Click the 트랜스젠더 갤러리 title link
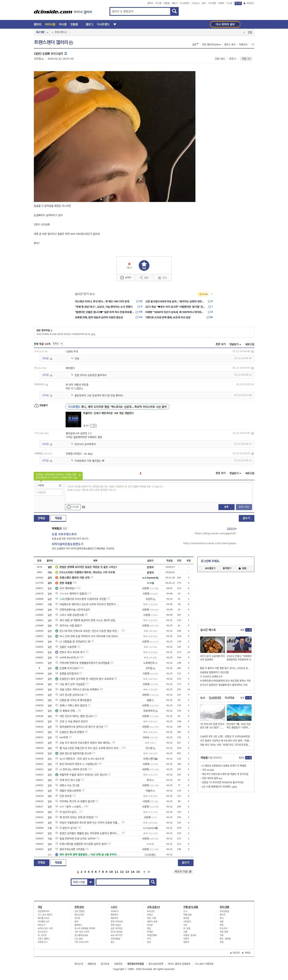The image size is (288, 980). click(51, 42)
